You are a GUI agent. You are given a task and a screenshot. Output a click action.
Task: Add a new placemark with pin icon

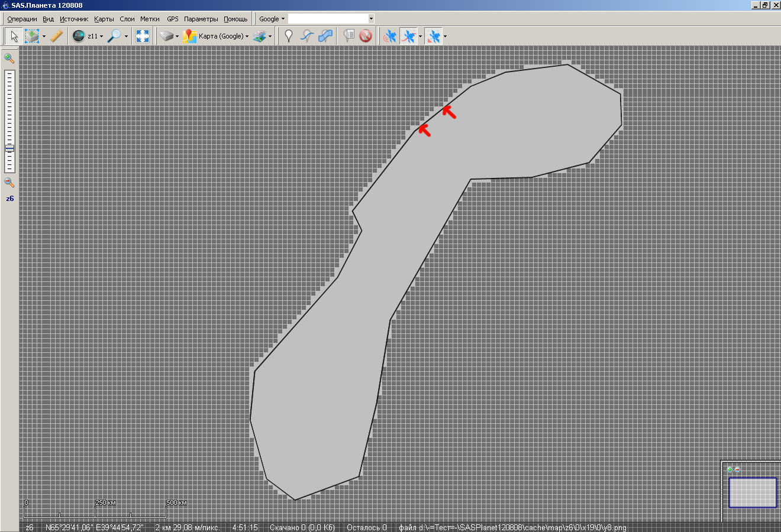point(288,36)
